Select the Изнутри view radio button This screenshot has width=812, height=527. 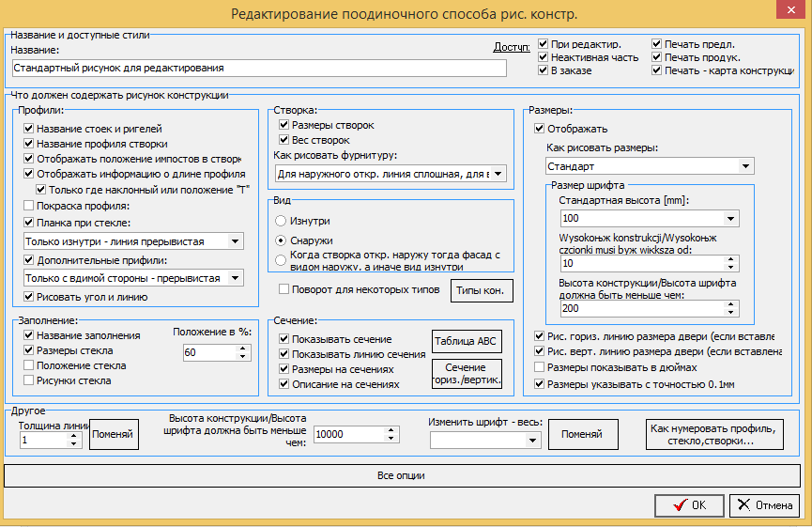281,221
